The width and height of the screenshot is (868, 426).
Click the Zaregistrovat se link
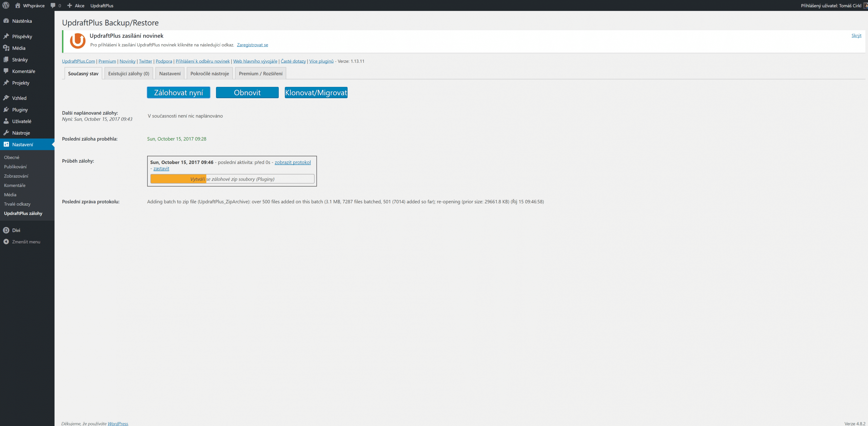click(252, 45)
